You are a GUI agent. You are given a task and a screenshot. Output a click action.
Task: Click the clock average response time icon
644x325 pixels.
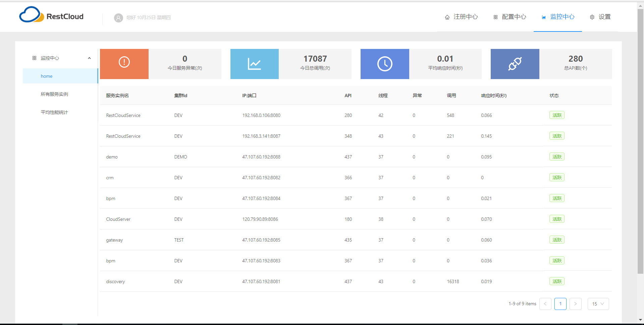pos(385,64)
